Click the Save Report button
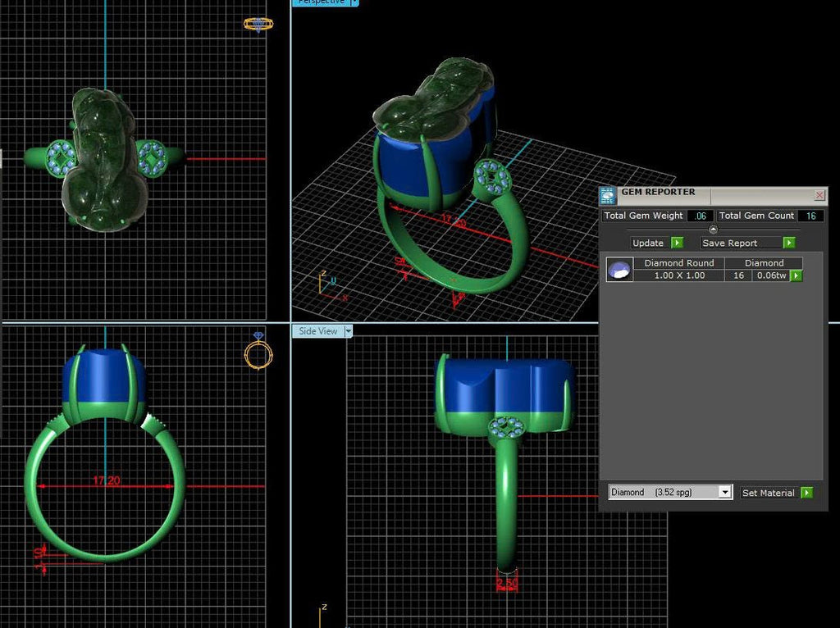Image resolution: width=840 pixels, height=628 pixels. [729, 243]
